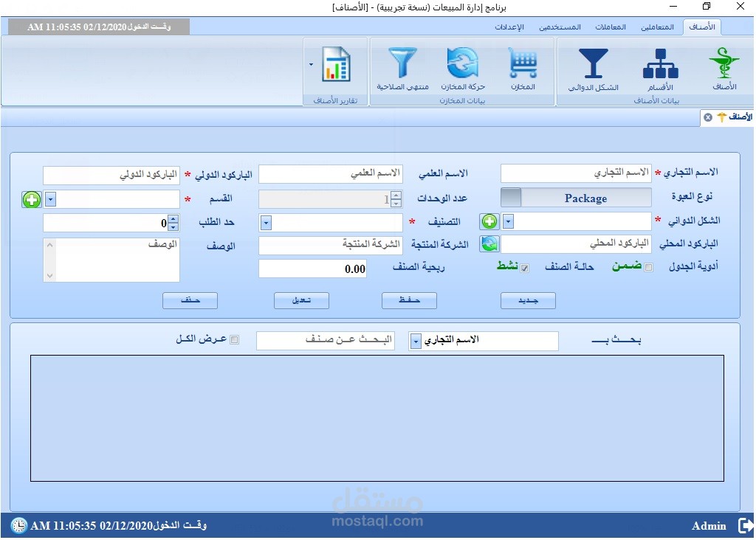This screenshot has width=756, height=540.
Task: Check the ضمن checkbox for أدوية الجدول
Action: point(648,268)
